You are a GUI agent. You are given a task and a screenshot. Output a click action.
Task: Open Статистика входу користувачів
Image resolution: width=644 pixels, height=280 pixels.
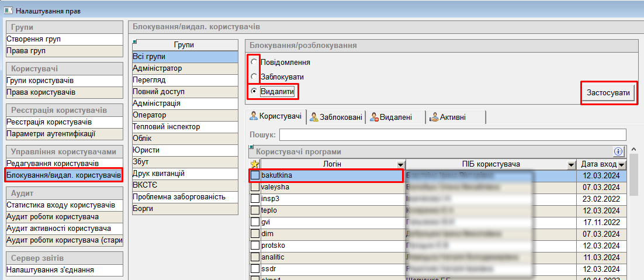point(60,205)
